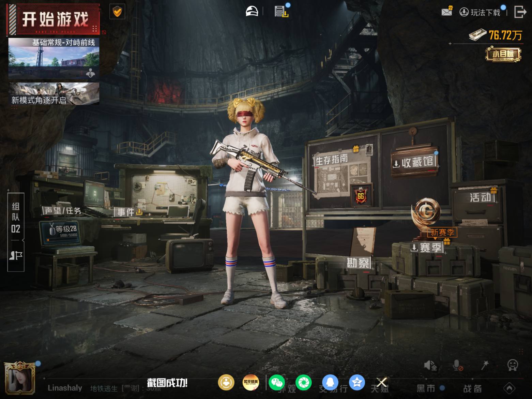Share the screenshot to QQ
Viewport: 532px width, 399px height.
[330, 383]
